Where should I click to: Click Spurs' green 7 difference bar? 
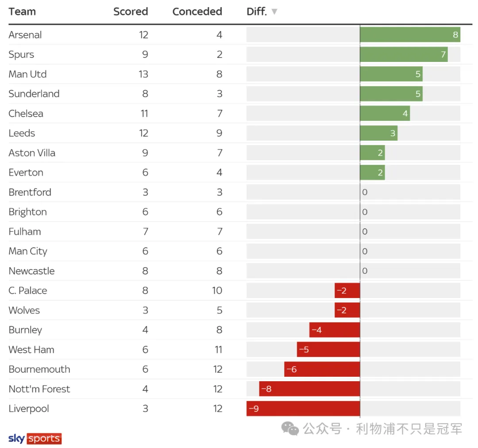tap(404, 54)
